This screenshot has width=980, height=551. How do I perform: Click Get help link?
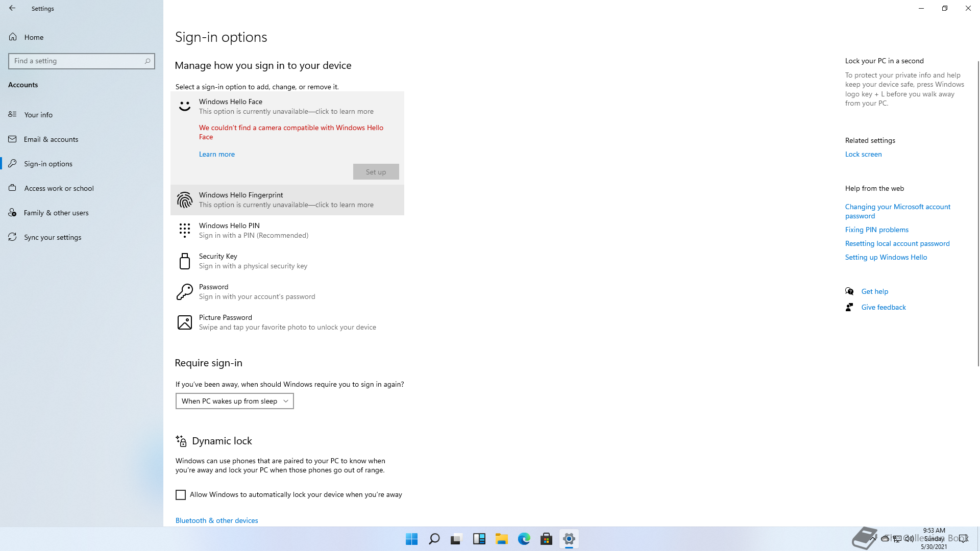(x=874, y=291)
